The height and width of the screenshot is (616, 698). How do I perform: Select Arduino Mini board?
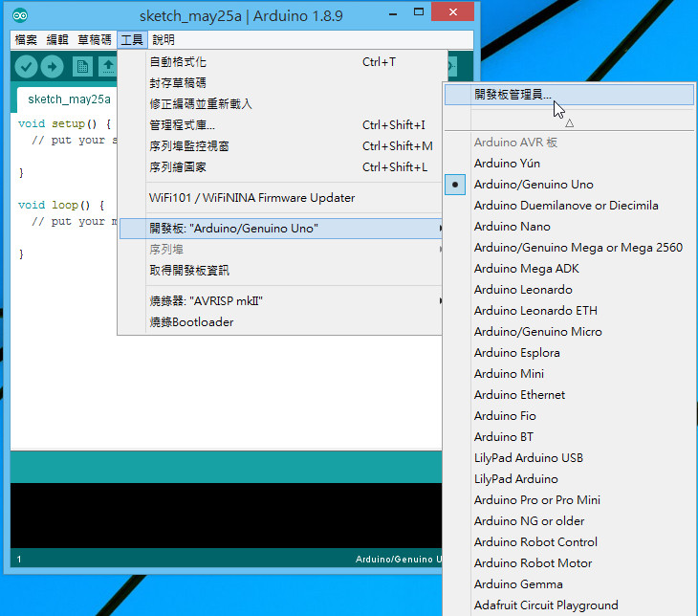[x=569, y=374]
